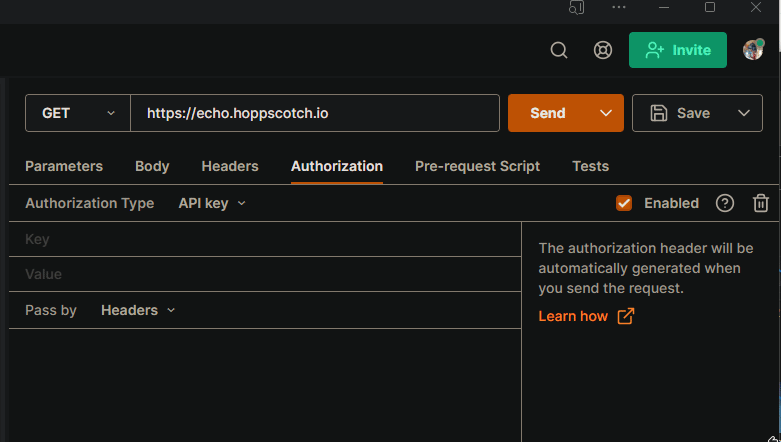Open the user profile avatar
This screenshot has height=442, width=781.
pos(753,50)
